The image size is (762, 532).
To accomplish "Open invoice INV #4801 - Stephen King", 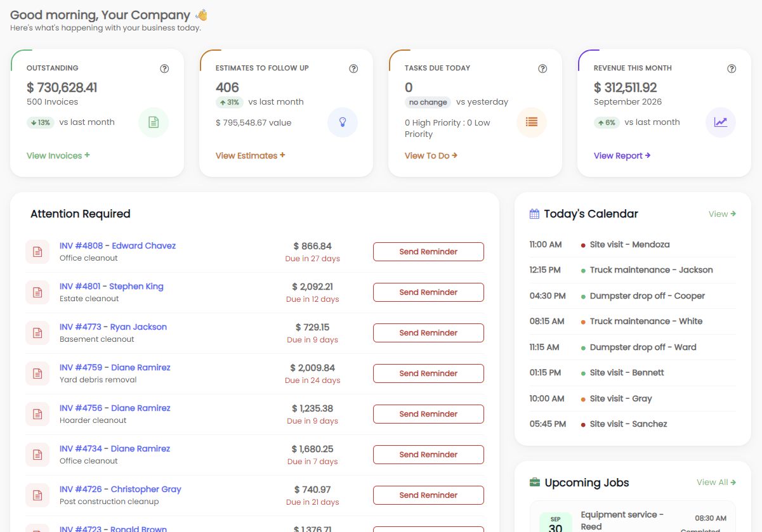I will pyautogui.click(x=112, y=287).
